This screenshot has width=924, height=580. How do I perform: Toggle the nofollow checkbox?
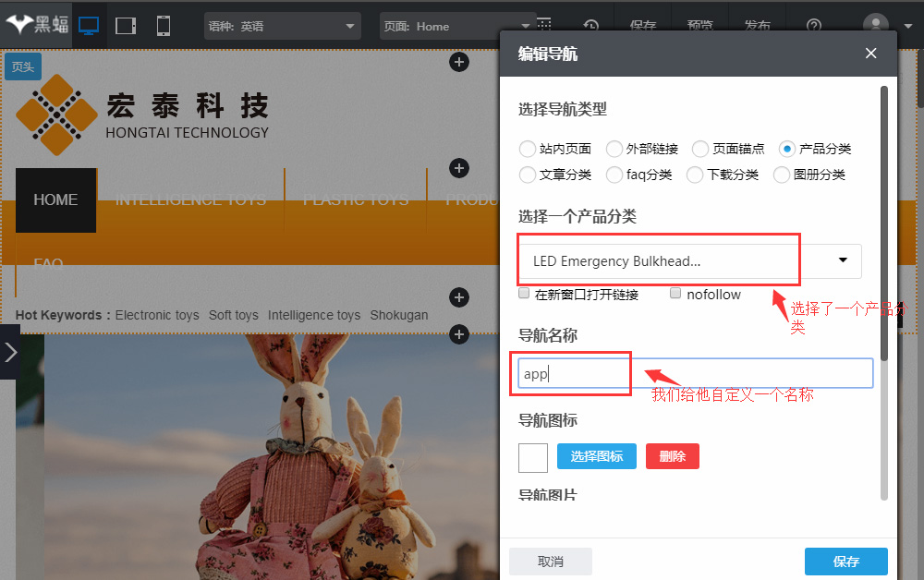coord(675,294)
